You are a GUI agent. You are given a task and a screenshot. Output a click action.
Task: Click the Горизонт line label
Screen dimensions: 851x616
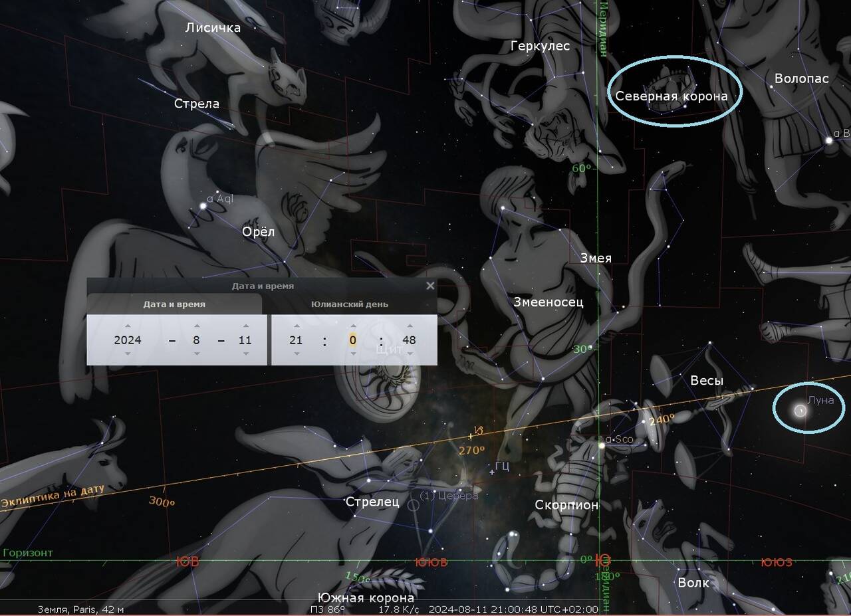tap(28, 553)
